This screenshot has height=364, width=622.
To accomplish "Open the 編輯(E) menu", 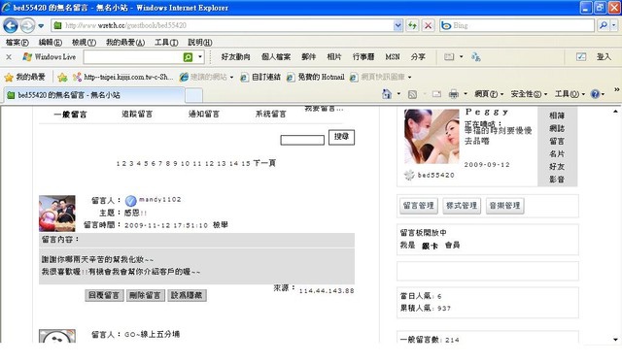I will pos(50,42).
